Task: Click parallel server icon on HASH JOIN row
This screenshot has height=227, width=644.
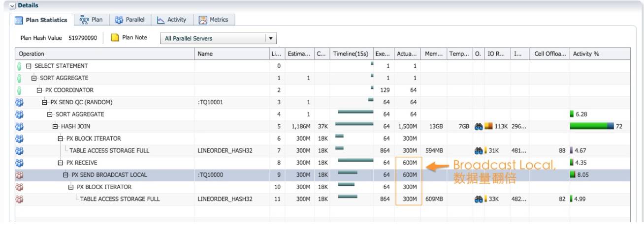Action: 20,127
